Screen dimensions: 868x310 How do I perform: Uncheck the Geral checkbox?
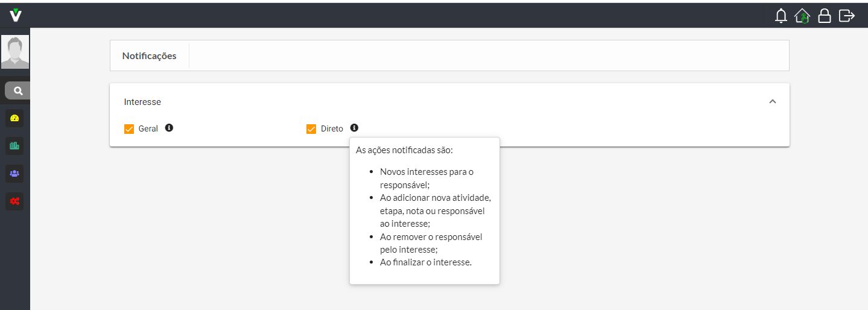128,129
